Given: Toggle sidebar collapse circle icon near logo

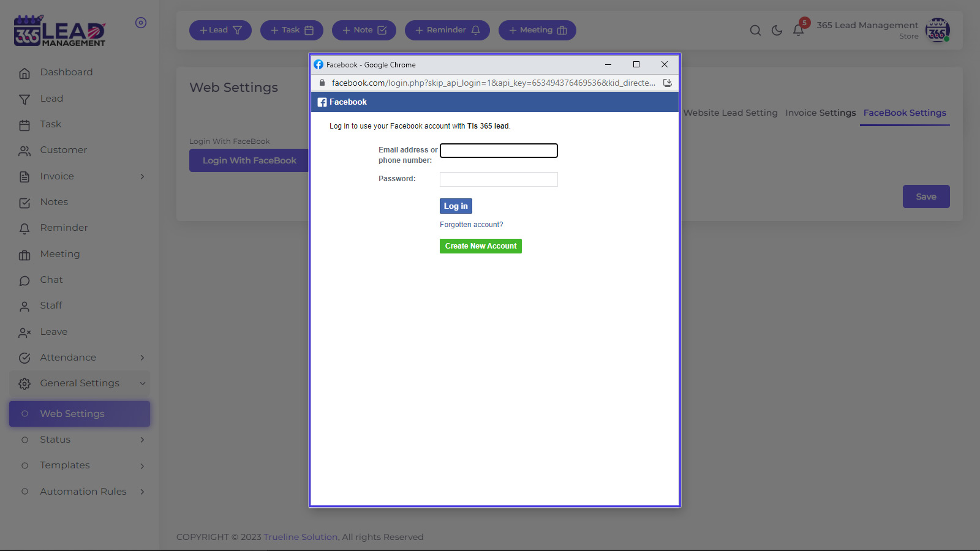Looking at the screenshot, I should (x=141, y=23).
